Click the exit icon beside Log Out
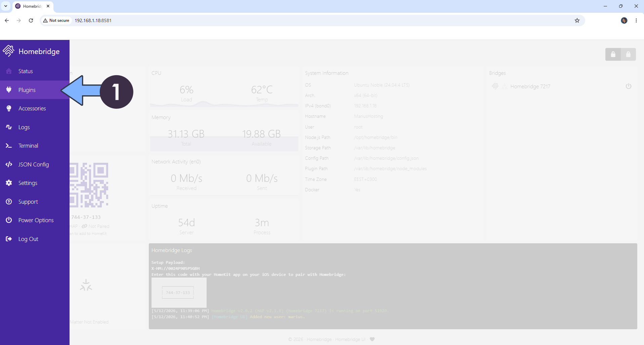Screen dimensions: 644x345 [9, 239]
